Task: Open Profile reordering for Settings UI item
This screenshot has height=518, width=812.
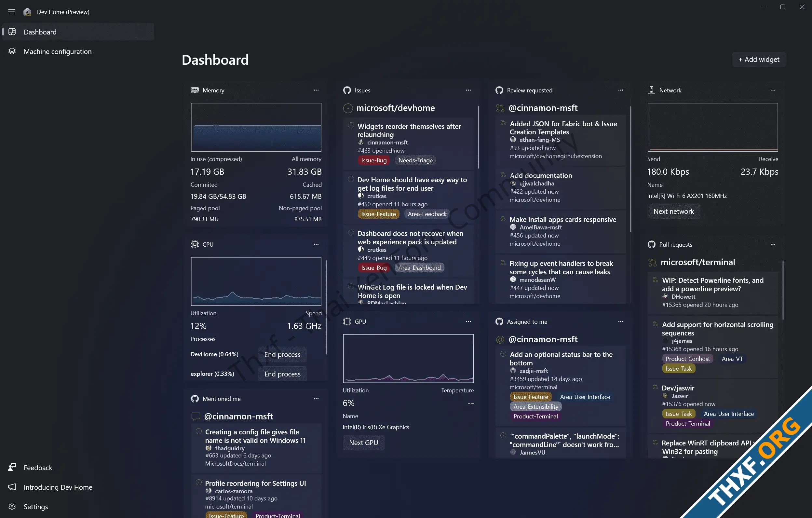Action: click(256, 497)
